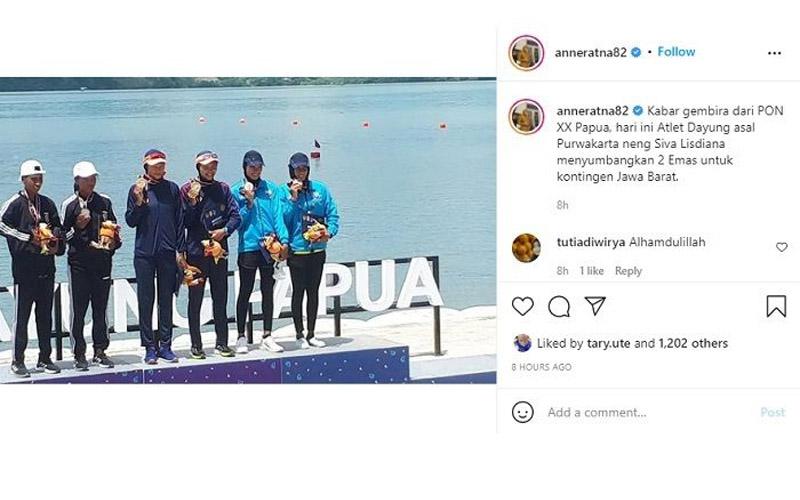The image size is (800, 500).
Task: Follow anneratna82
Action: coord(676,52)
